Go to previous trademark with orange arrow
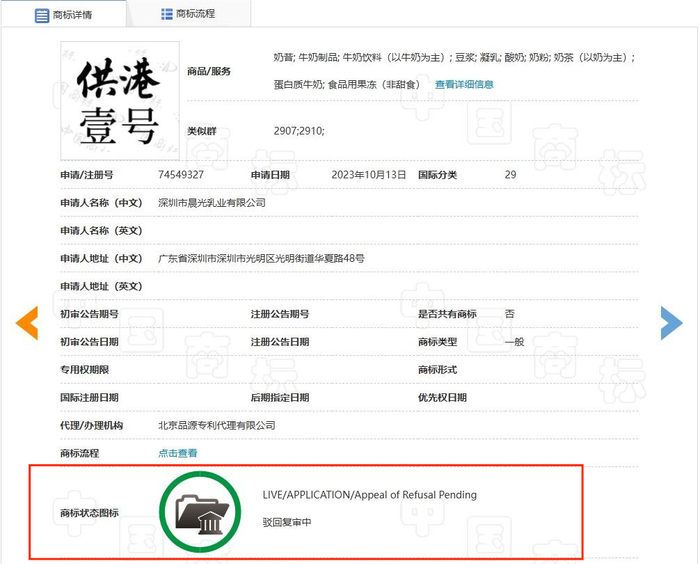700x564 pixels. (x=27, y=323)
